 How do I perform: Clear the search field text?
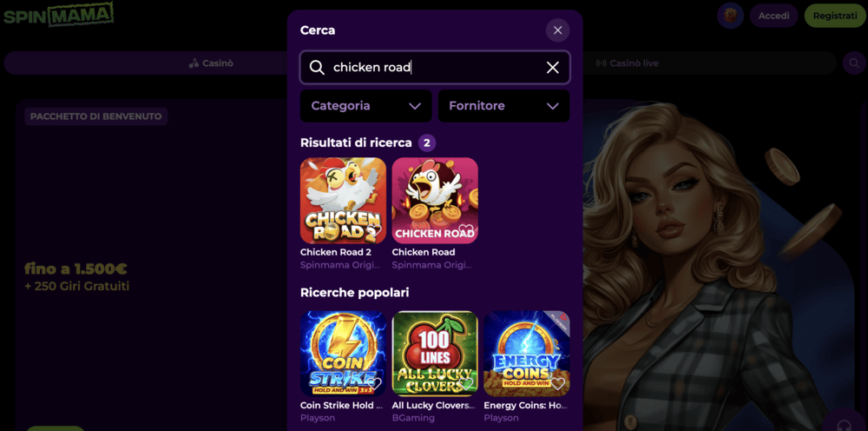pyautogui.click(x=552, y=68)
